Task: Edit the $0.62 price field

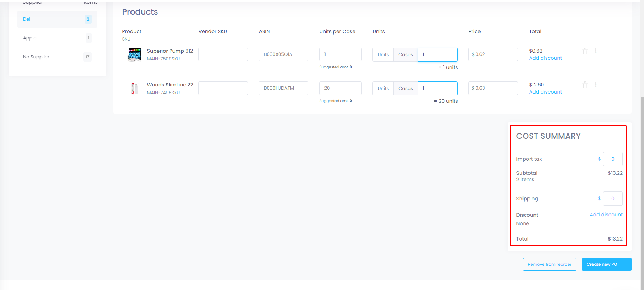Action: [x=493, y=54]
